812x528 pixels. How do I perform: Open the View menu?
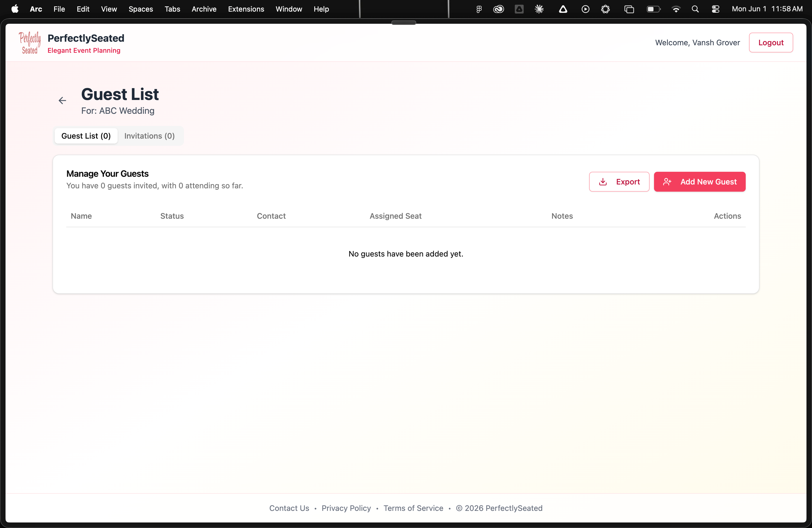(109, 9)
